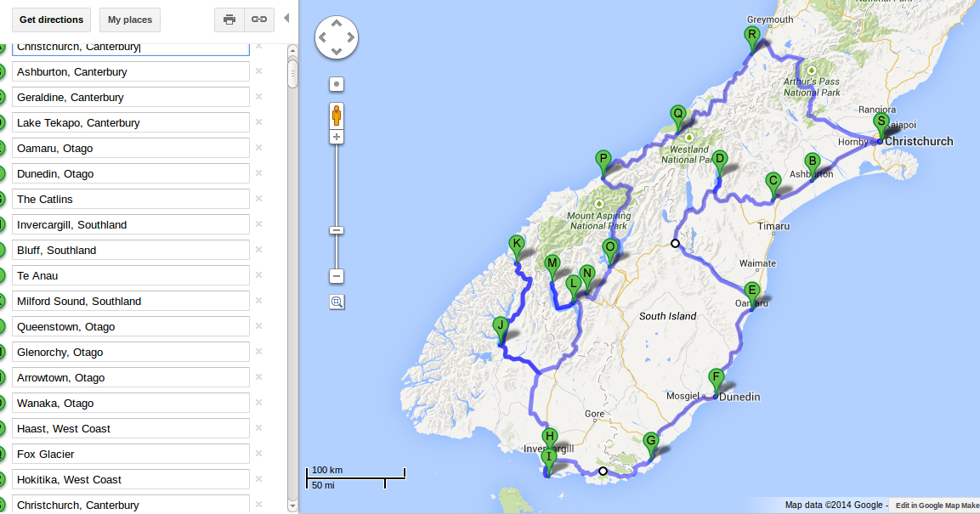Click the directions list scroll up arrow
The height and width of the screenshot is (514, 980).
pos(292,51)
